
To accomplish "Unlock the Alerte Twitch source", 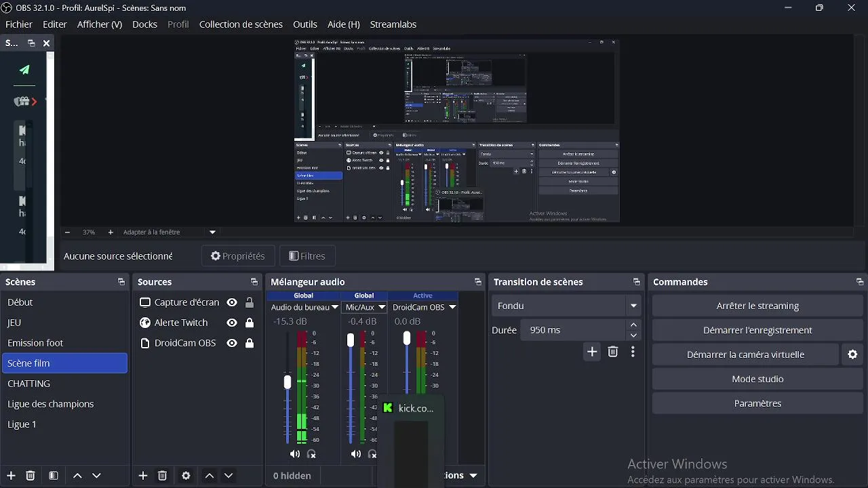I will point(250,323).
